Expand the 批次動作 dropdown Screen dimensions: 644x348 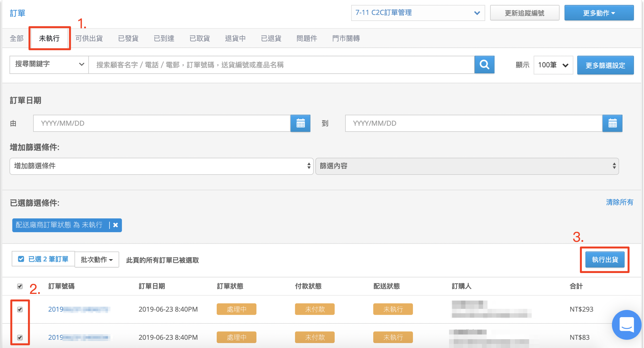(x=97, y=260)
